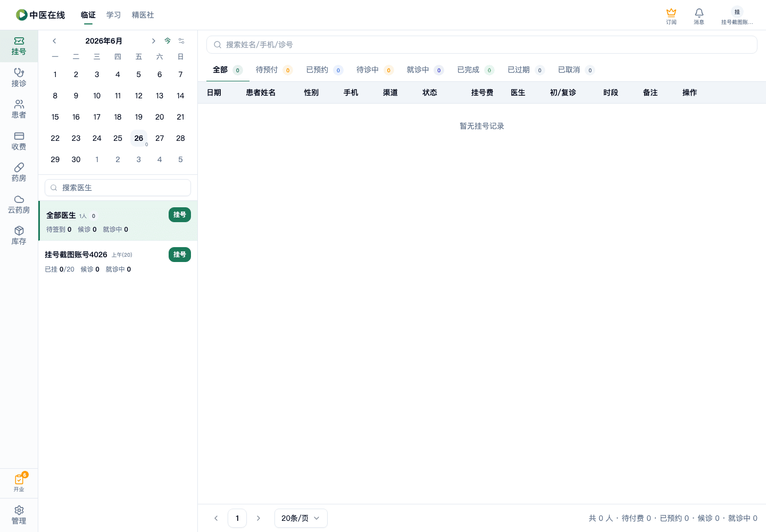Select June 30 in the calendar
Screen dimensions: 766x532
[76, 159]
